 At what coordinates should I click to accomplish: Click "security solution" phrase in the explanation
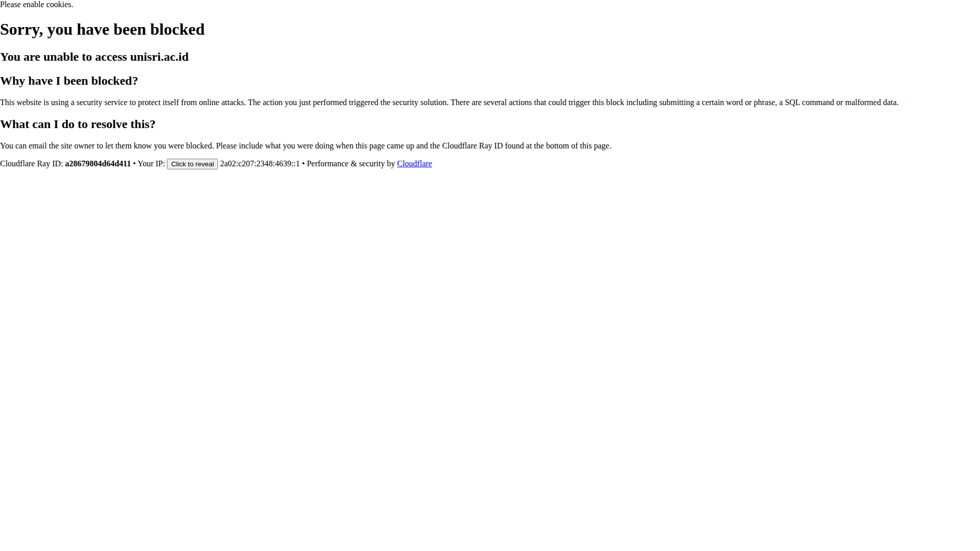(420, 103)
